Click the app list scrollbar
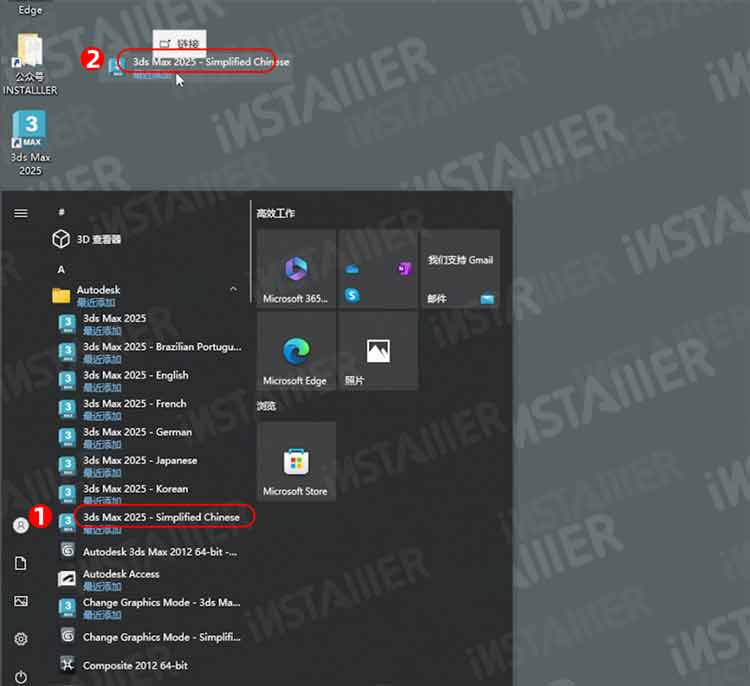The width and height of the screenshot is (750, 686). point(251,252)
